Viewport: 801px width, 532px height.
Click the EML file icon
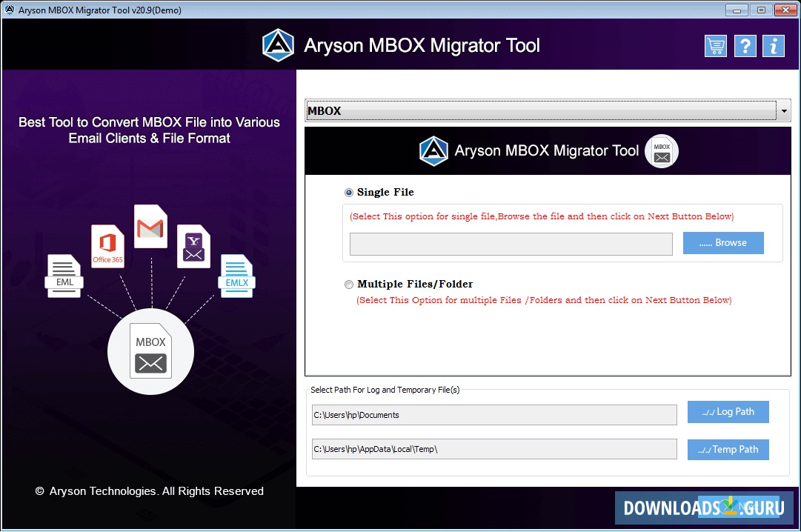point(64,276)
